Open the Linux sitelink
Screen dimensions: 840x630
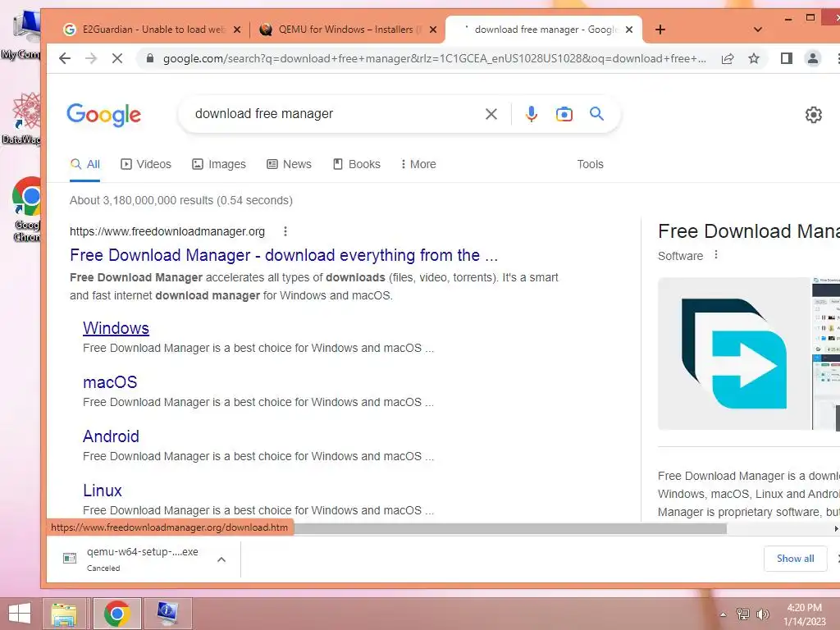[103, 491]
